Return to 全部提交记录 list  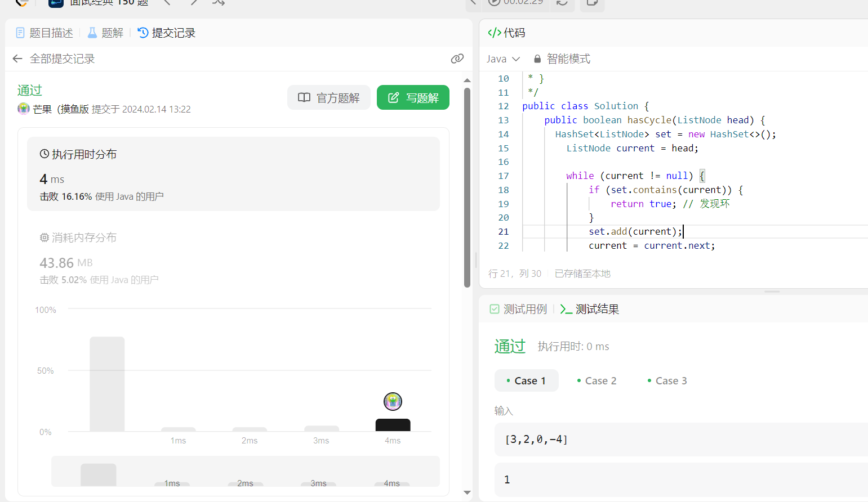(62, 59)
